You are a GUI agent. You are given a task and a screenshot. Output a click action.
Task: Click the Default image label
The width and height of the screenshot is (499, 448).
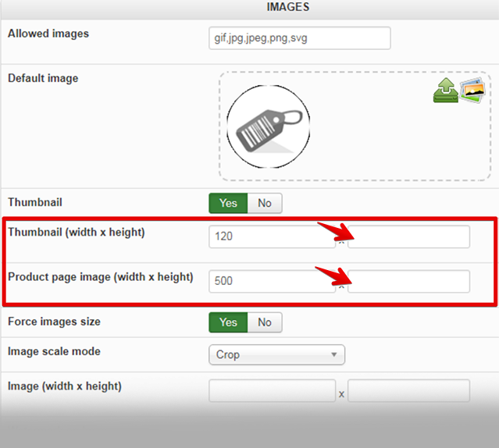point(43,78)
